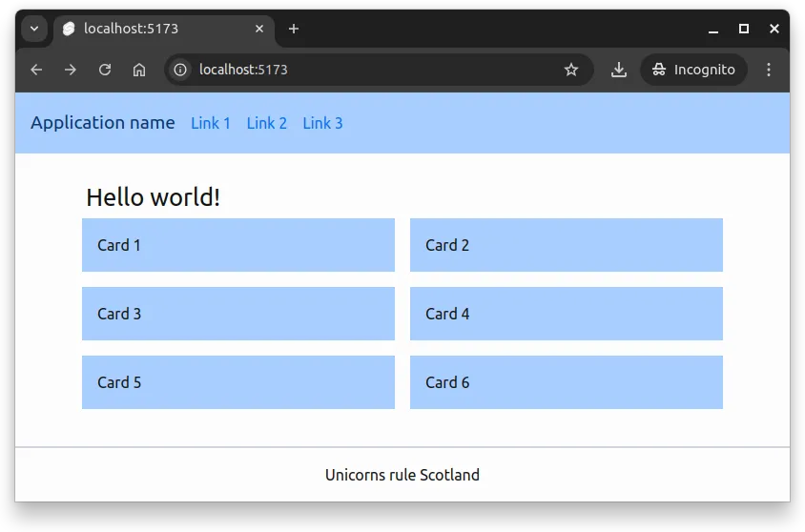The image size is (805, 532).
Task: Open Link 1 in navigation bar
Action: click(211, 123)
